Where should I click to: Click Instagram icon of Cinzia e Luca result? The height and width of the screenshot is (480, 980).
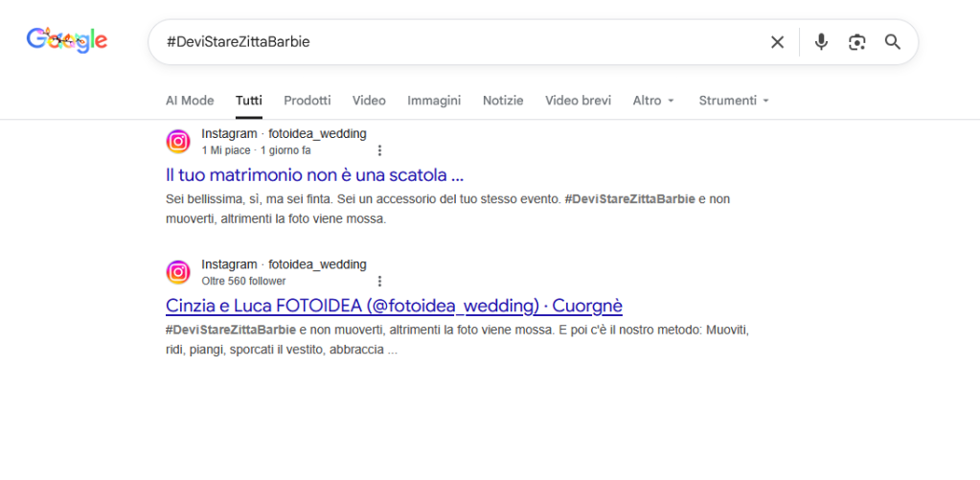tap(178, 272)
